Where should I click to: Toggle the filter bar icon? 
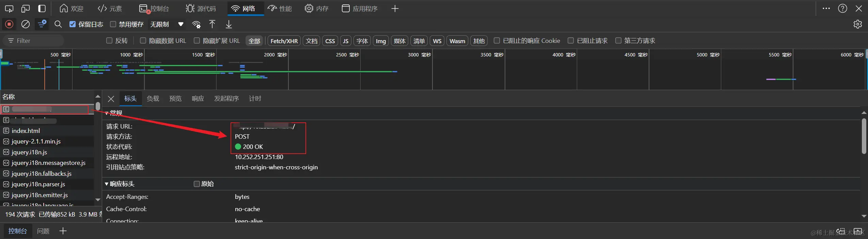coord(42,24)
